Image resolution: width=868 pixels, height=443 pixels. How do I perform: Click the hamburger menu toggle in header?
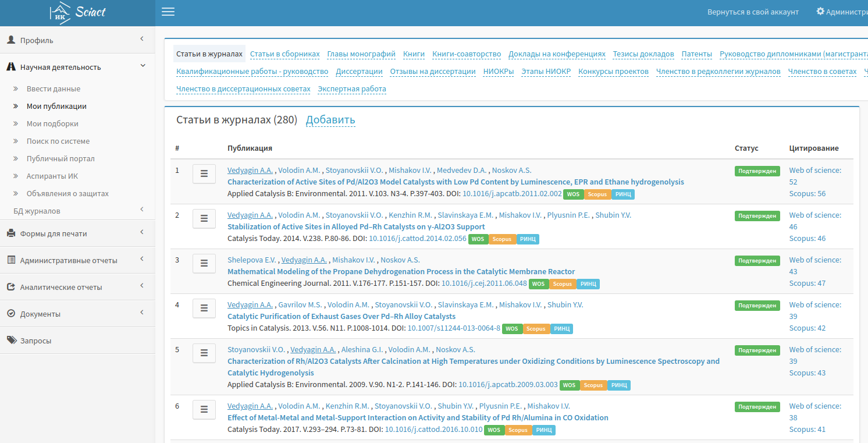tap(168, 12)
